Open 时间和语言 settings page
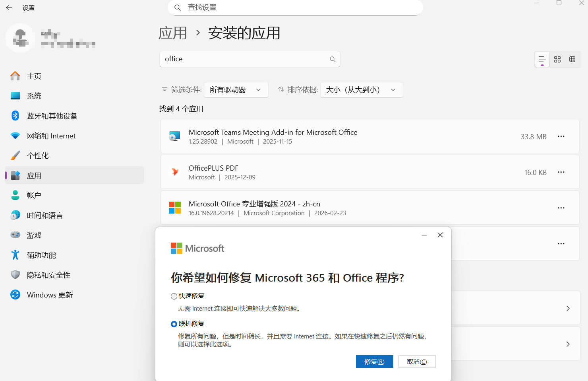The height and width of the screenshot is (381, 588). (74, 215)
